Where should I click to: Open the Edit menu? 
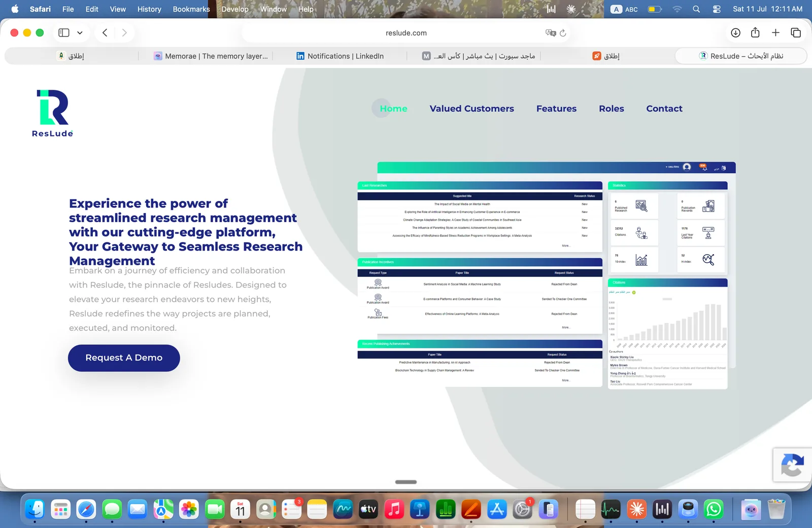(92, 9)
